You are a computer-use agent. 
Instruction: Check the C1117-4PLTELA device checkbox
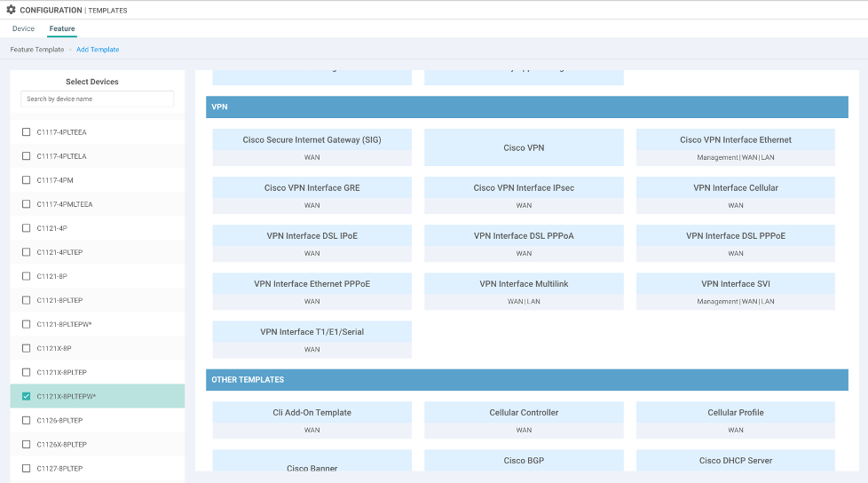pos(26,155)
